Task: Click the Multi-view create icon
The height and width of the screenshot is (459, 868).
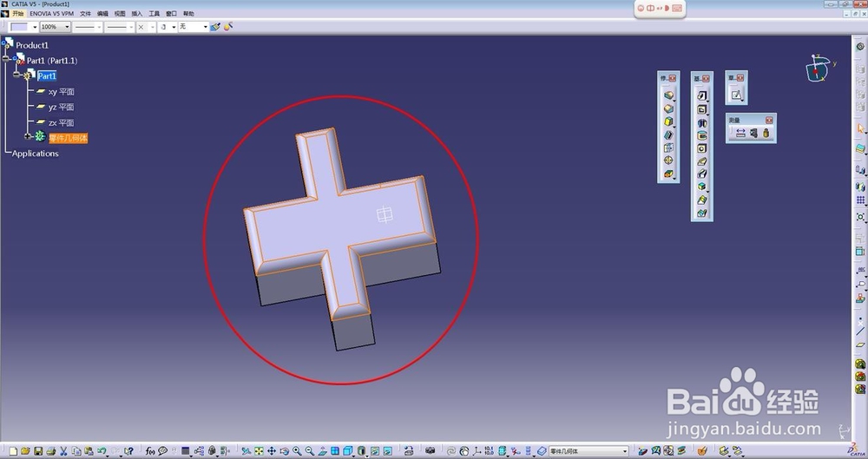Action: point(335,450)
